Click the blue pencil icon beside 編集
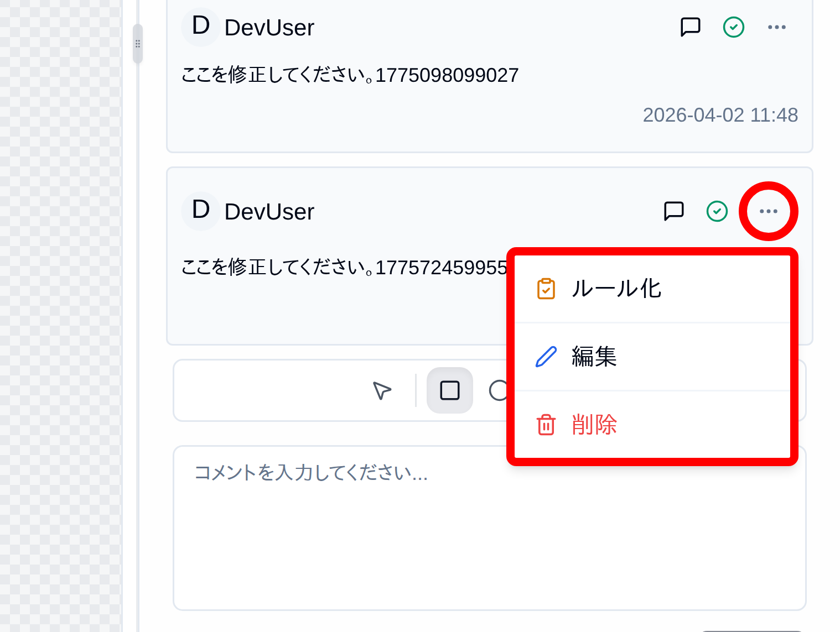This screenshot has width=840, height=632. coord(546,357)
